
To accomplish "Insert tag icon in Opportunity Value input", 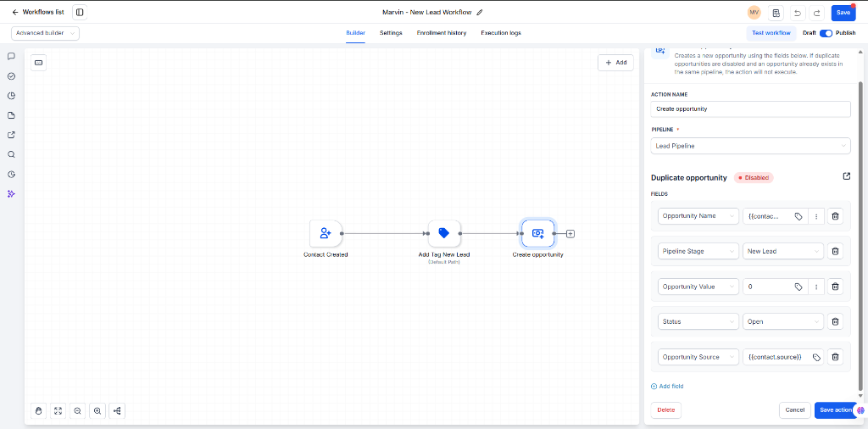I will [x=798, y=287].
